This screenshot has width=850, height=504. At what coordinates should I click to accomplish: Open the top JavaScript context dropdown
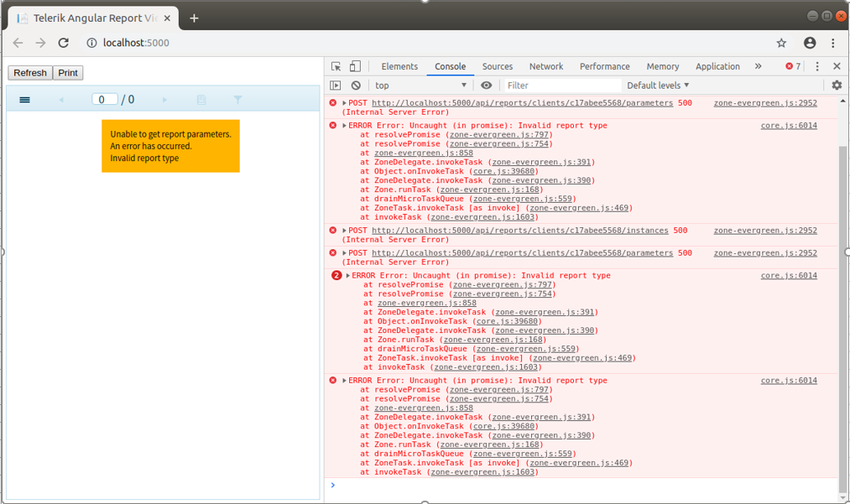coord(420,85)
